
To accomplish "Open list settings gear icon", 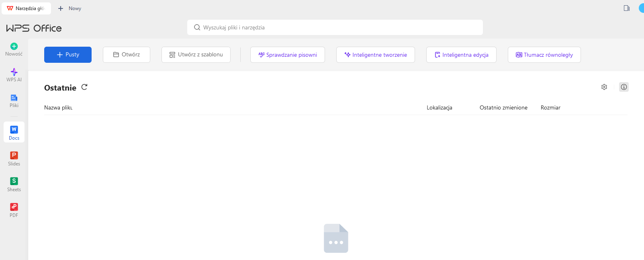I will (x=604, y=87).
